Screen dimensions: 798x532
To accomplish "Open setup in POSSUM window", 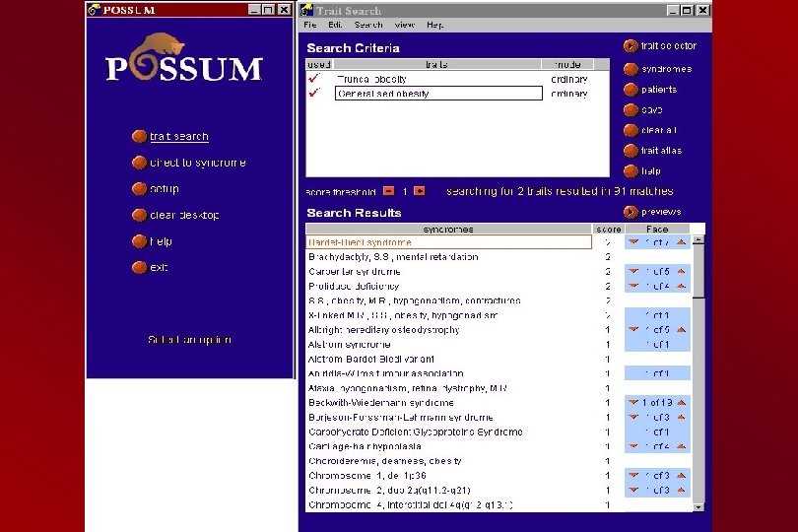I will click(164, 189).
